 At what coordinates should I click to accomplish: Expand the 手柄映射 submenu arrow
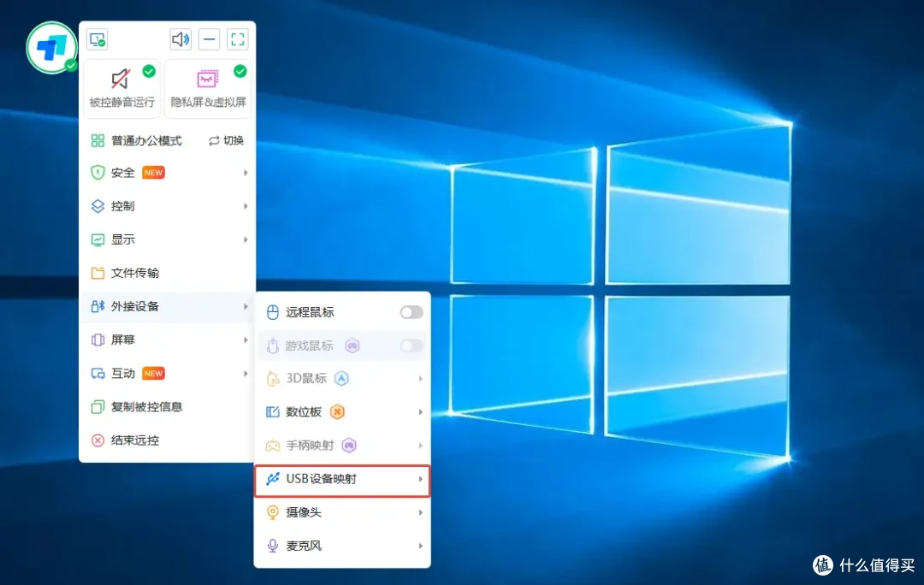[x=421, y=446]
